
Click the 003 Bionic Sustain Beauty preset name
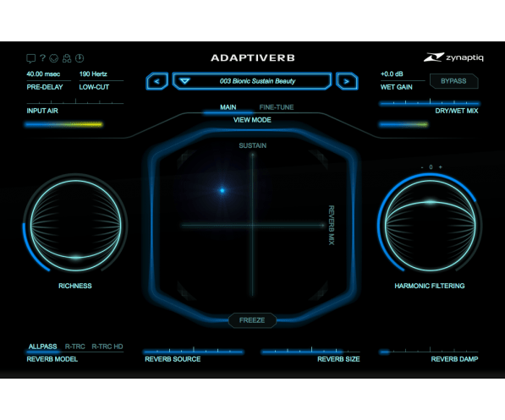[257, 81]
